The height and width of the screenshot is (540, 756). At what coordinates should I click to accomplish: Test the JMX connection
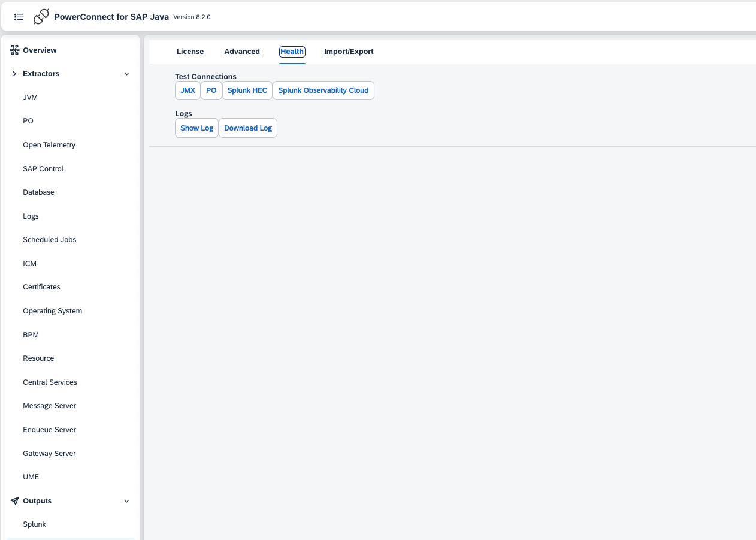pos(188,90)
